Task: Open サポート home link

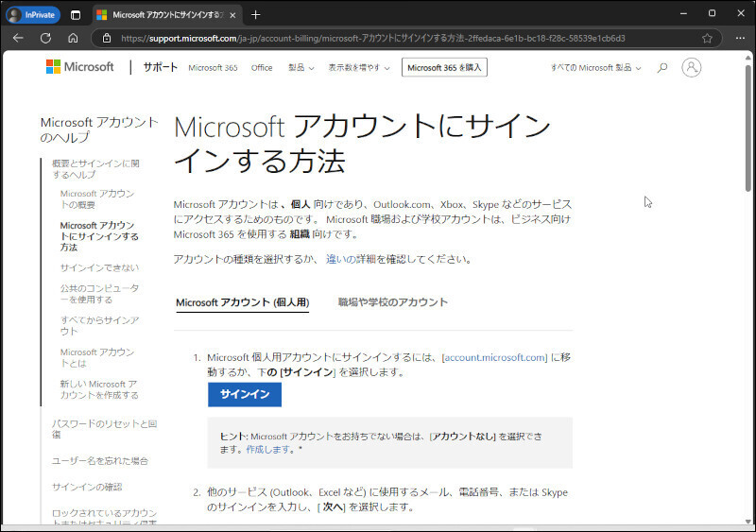Action: pyautogui.click(x=160, y=67)
